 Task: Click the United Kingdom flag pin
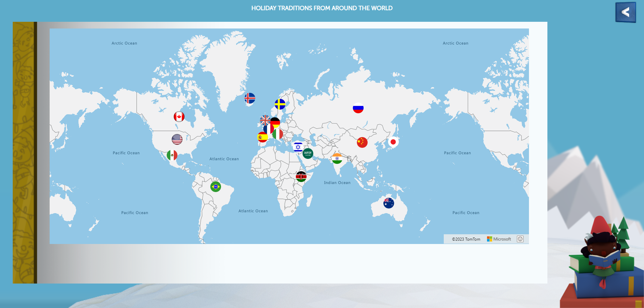pos(264,119)
